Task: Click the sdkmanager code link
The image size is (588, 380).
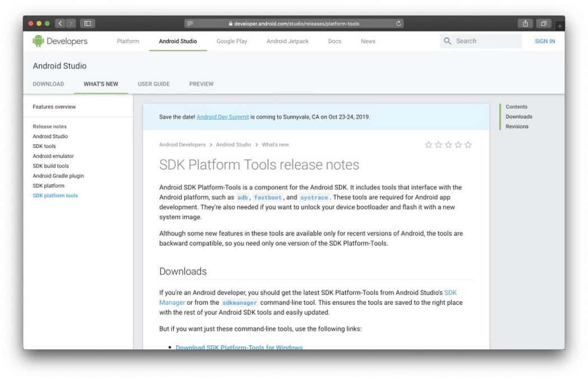Action: (x=239, y=303)
